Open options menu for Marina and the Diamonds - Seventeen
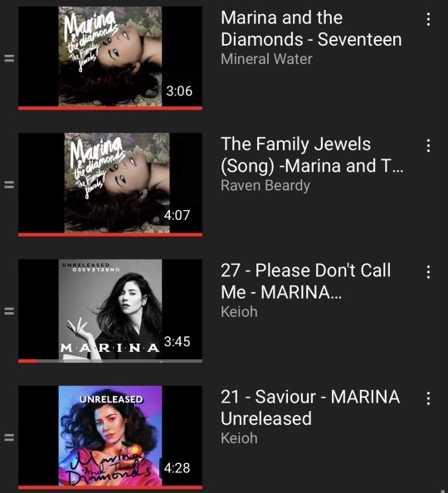Screen dimensions: 448x493 pos(428,19)
